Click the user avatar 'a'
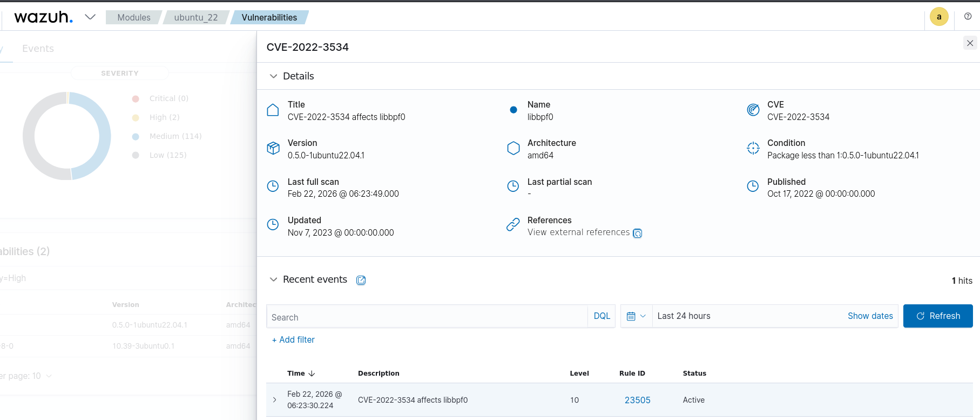The height and width of the screenshot is (420, 980). (938, 17)
